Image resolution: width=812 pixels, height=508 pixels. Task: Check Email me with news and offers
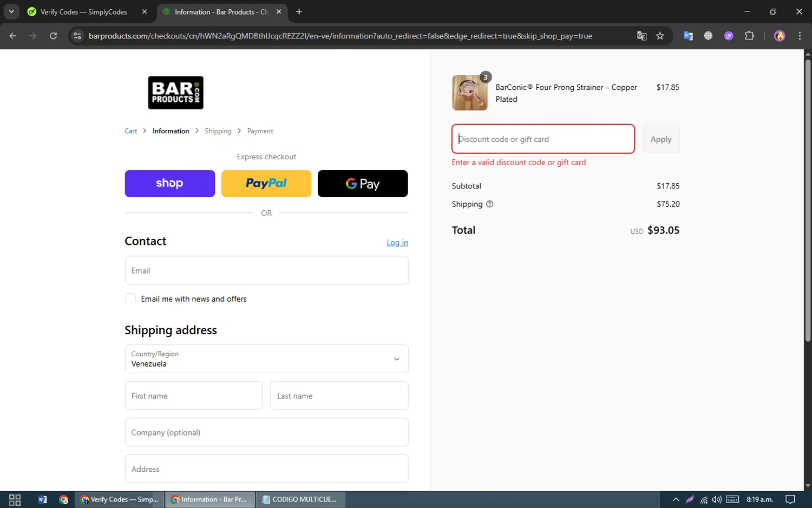pos(130,298)
